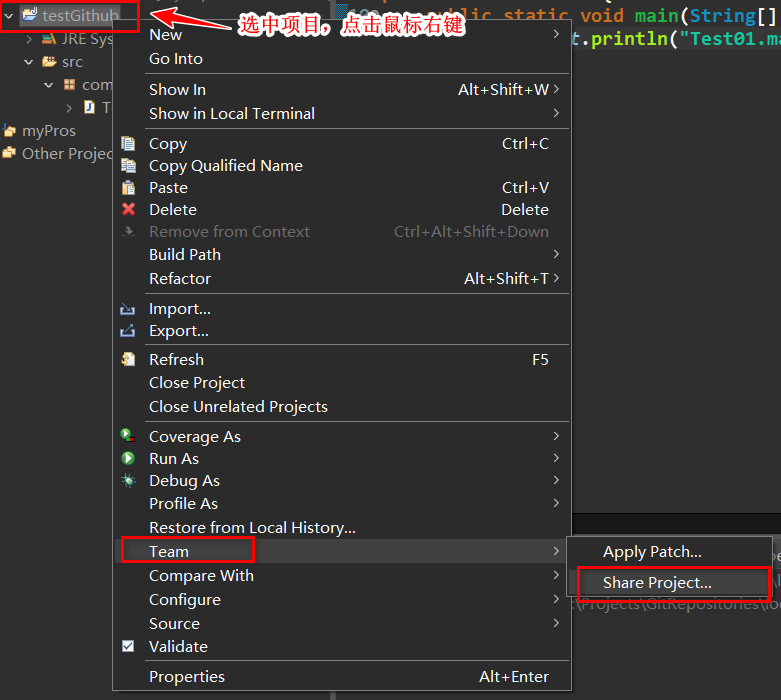Viewport: 781px width, 700px height.
Task: Collapse the com package node
Action: pos(49,85)
